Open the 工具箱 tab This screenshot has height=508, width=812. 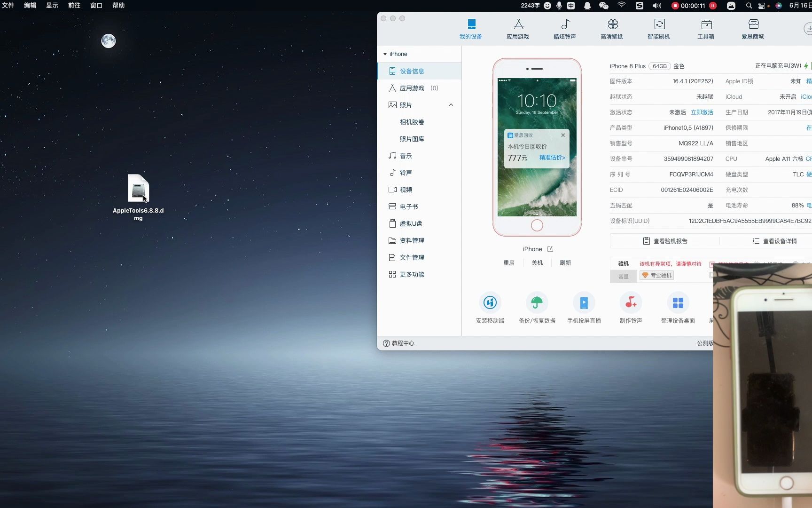pyautogui.click(x=706, y=29)
